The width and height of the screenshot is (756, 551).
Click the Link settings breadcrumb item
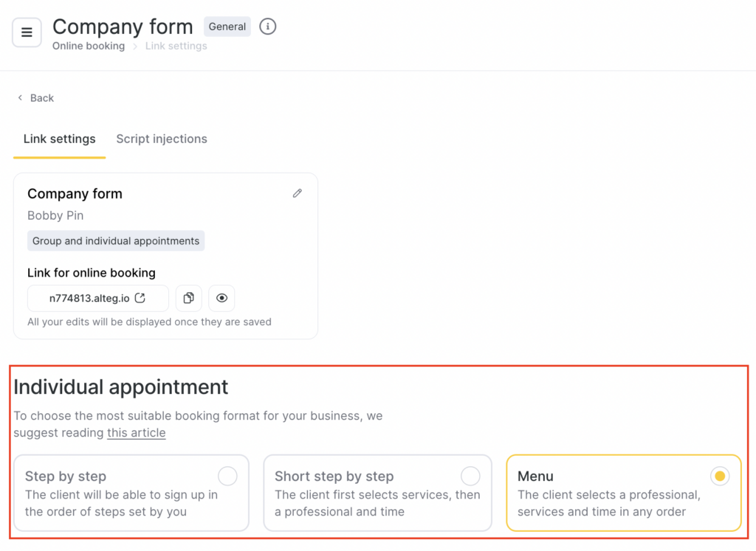coord(176,46)
